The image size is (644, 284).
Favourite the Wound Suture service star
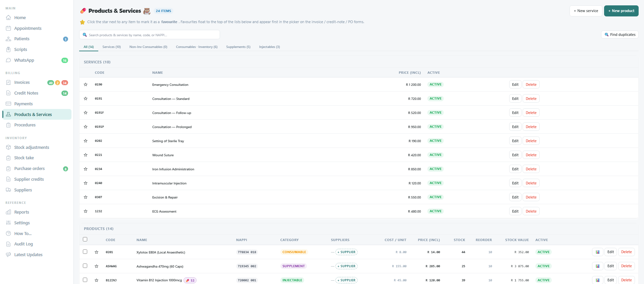point(86,155)
